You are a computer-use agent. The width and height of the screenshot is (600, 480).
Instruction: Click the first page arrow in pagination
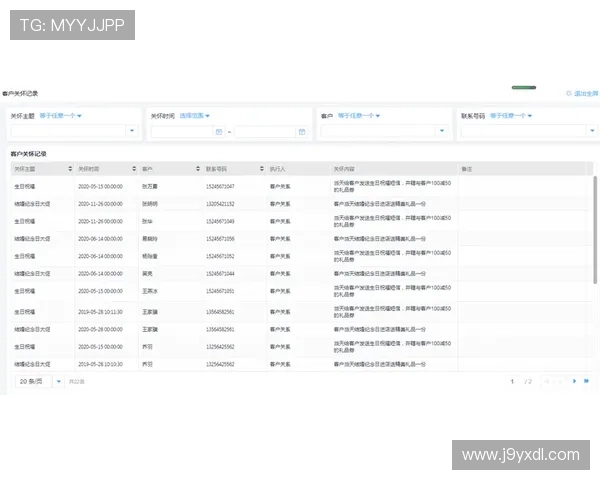(x=546, y=381)
